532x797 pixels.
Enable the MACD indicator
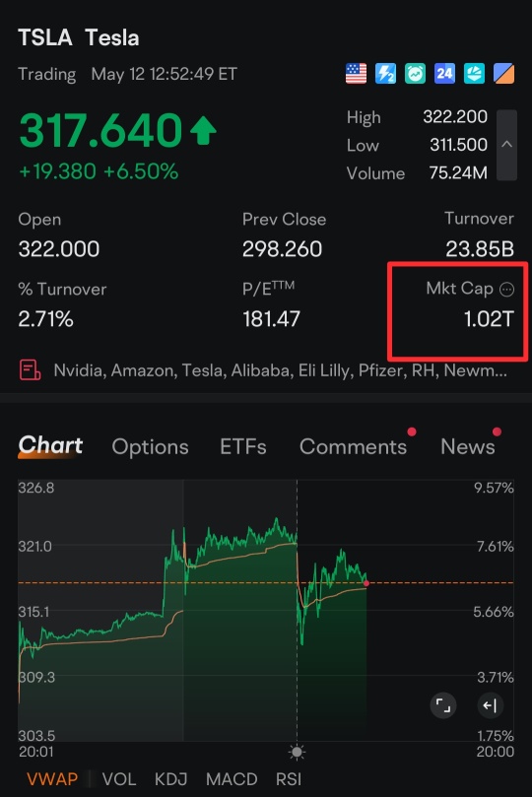tap(232, 778)
